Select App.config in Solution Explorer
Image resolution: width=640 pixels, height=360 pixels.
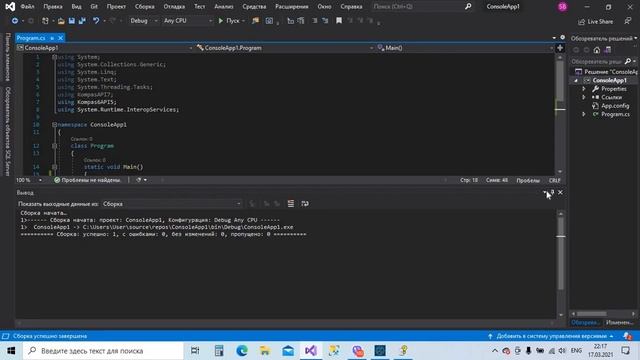point(615,106)
